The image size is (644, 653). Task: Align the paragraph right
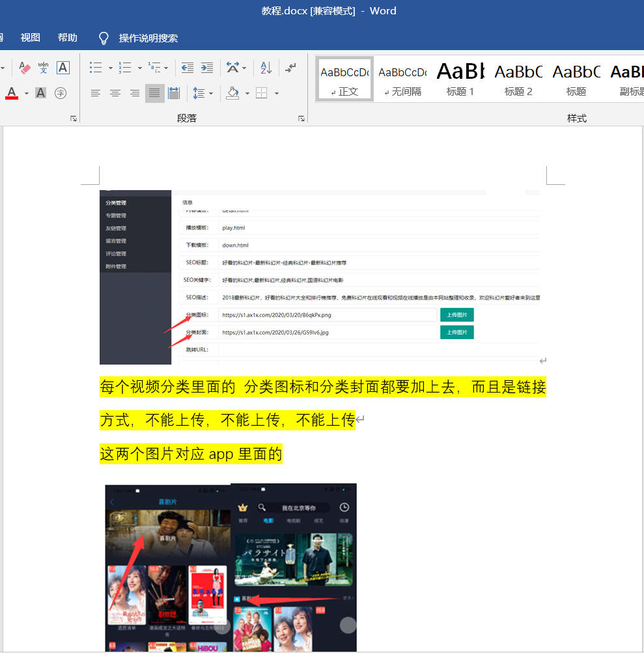coord(135,93)
